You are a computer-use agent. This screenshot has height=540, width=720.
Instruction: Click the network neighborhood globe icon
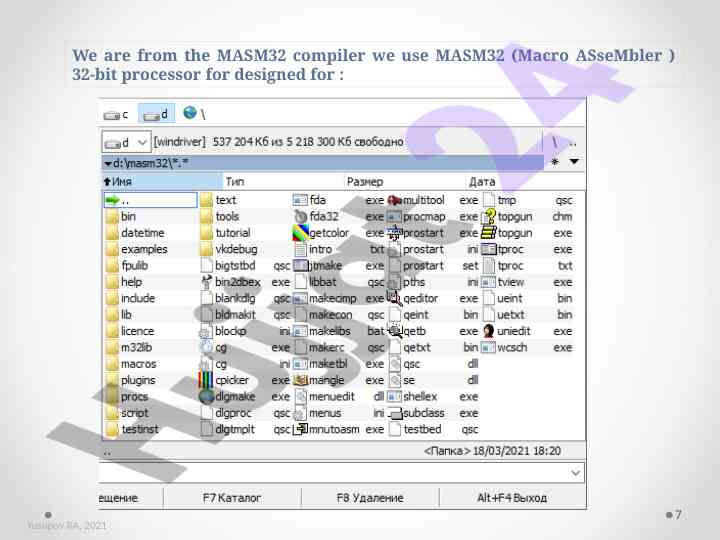pos(190,113)
